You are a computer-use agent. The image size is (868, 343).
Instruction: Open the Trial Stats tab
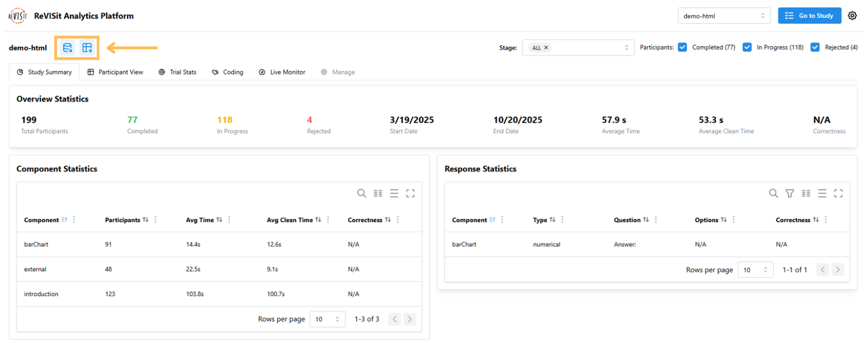click(x=177, y=72)
